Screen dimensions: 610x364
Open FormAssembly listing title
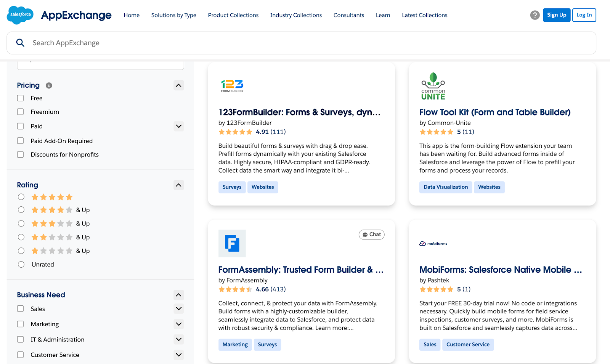coord(301,270)
